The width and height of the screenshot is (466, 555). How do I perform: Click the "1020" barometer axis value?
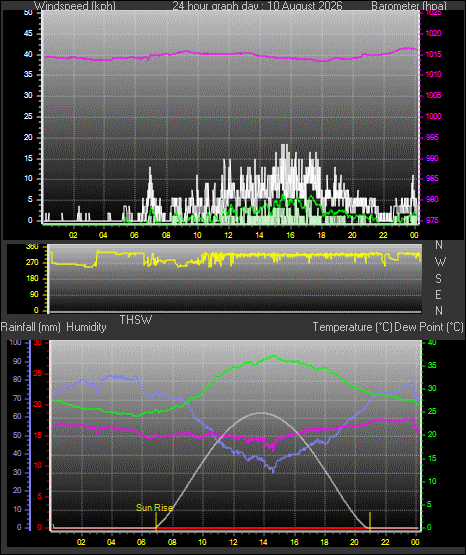click(433, 34)
